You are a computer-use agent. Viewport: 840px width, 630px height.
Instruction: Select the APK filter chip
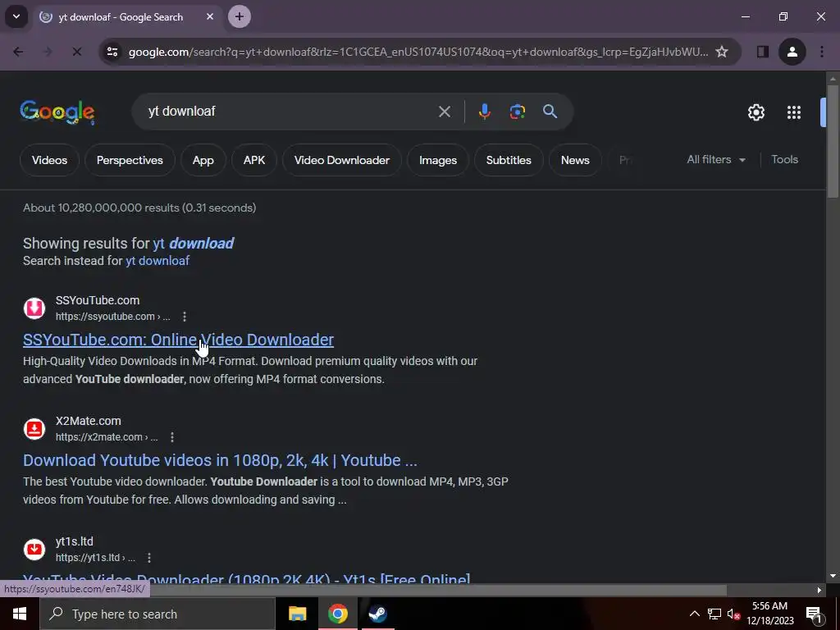pos(254,160)
